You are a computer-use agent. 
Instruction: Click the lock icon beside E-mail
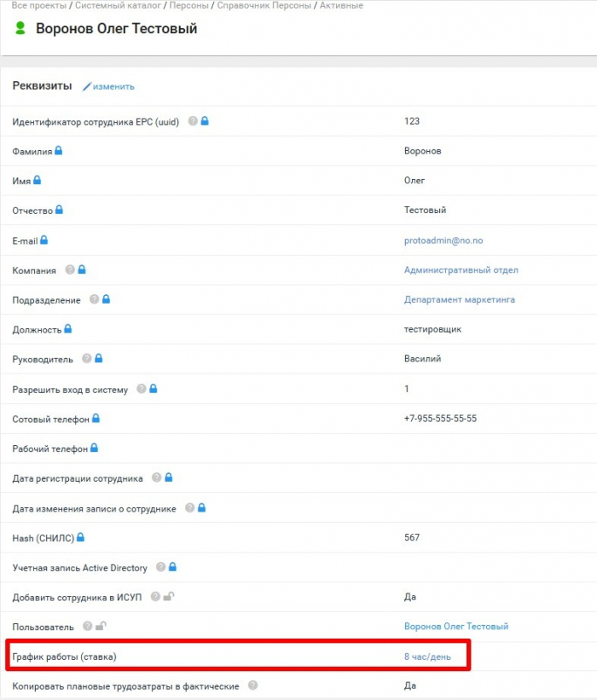tap(43, 240)
